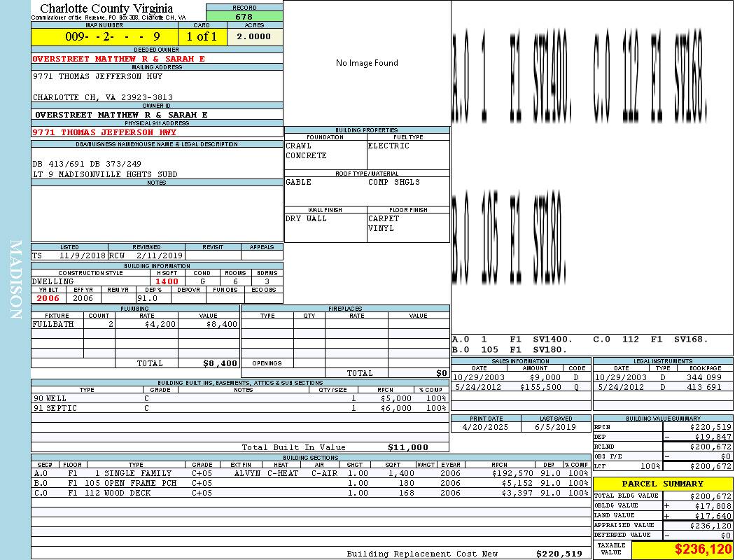The width and height of the screenshot is (735, 560).
Task: Click the MADISON district sidebar label
Action: (15, 280)
